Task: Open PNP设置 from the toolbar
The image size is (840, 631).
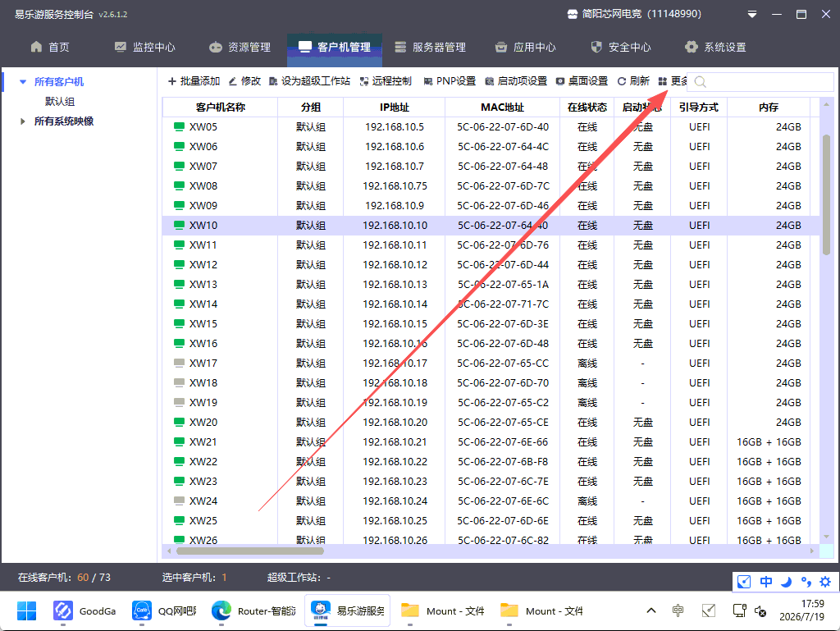Action: (x=450, y=81)
